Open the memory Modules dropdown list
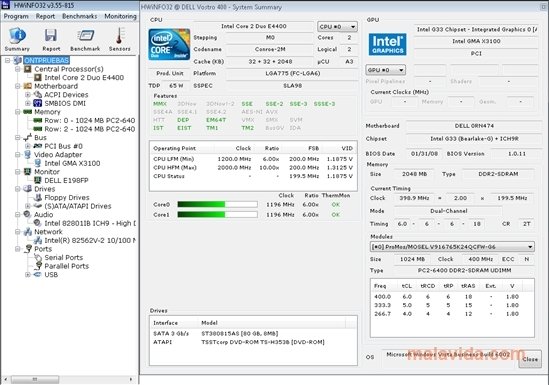The height and width of the screenshot is (385, 549). click(x=452, y=247)
